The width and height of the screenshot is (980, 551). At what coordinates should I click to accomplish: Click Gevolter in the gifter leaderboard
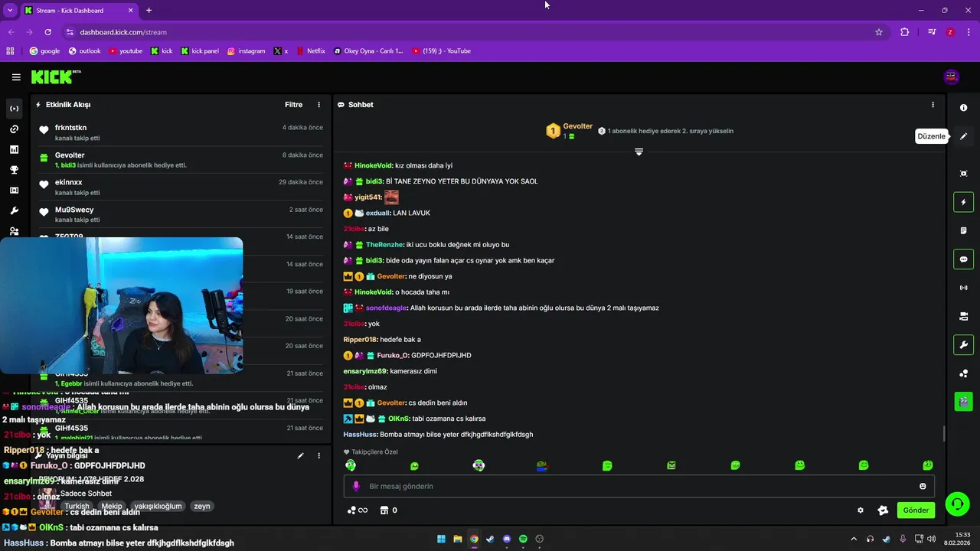tap(578, 126)
